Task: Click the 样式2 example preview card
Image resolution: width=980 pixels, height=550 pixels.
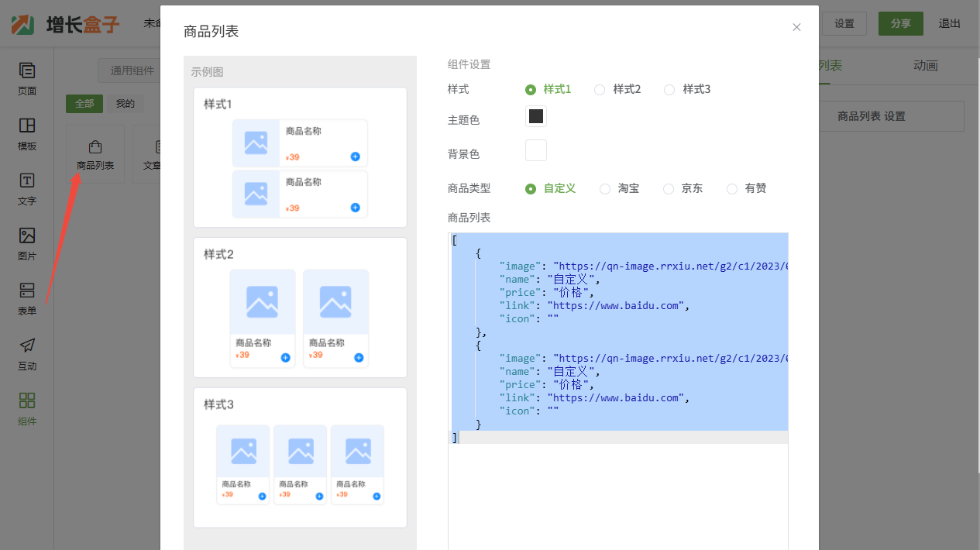Action: pos(300,308)
